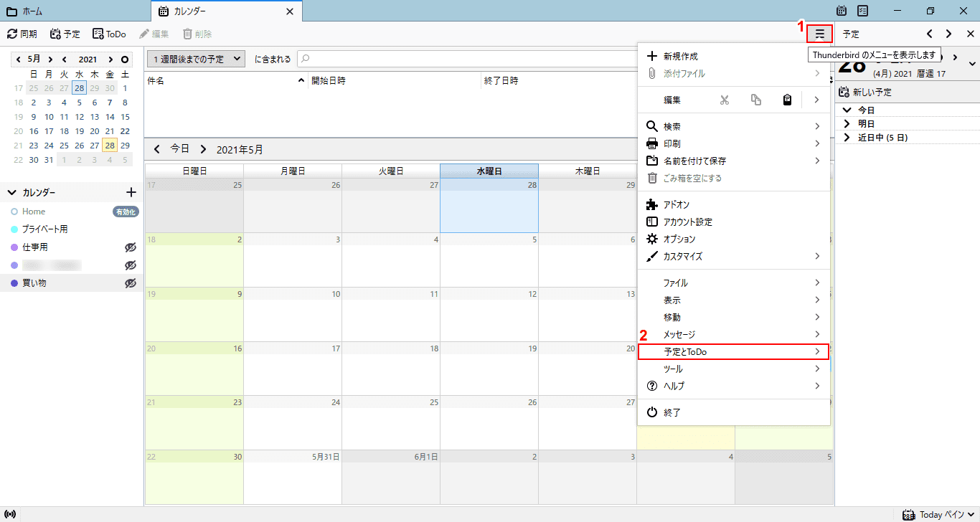980x522 pixels.
Task: Click 新しい予定 in the today pane
Action: pos(865,92)
